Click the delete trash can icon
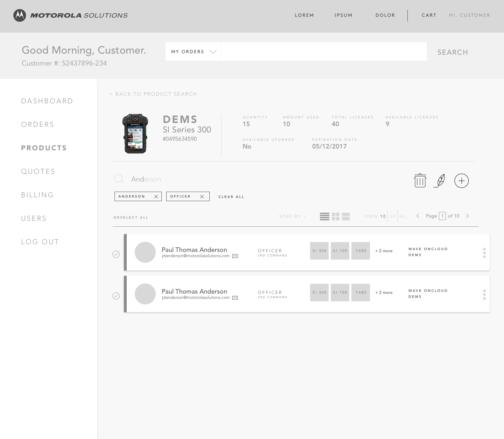This screenshot has height=439, width=504. pos(420,180)
